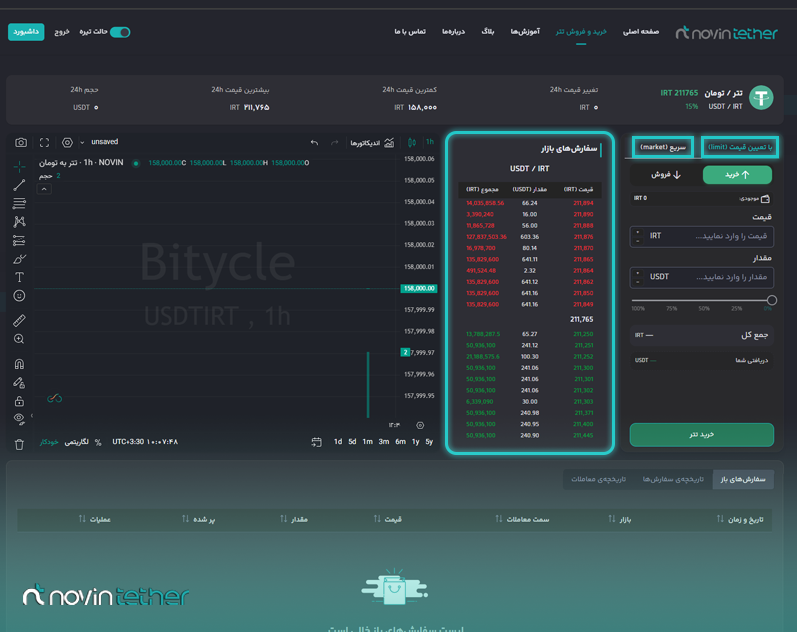Toggle the auto scale (خودکار)
This screenshot has width=797, height=632.
coord(49,442)
